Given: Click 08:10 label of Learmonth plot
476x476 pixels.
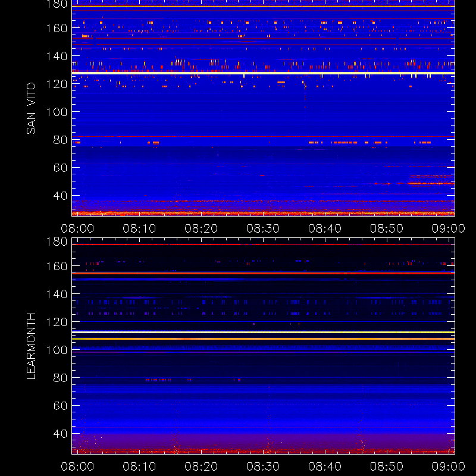Looking at the screenshot, I should 139,466.
